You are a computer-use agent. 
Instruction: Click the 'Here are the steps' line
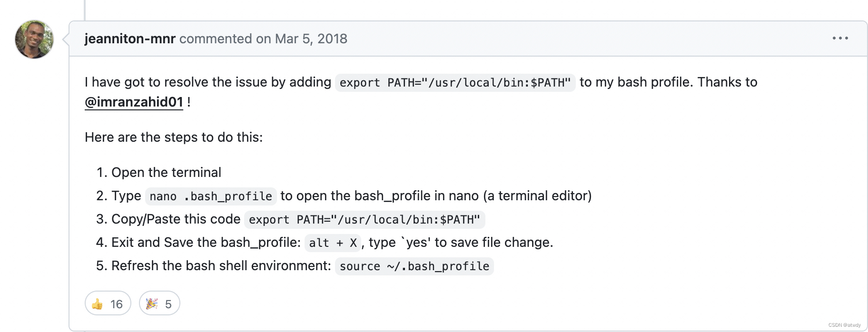pos(174,137)
